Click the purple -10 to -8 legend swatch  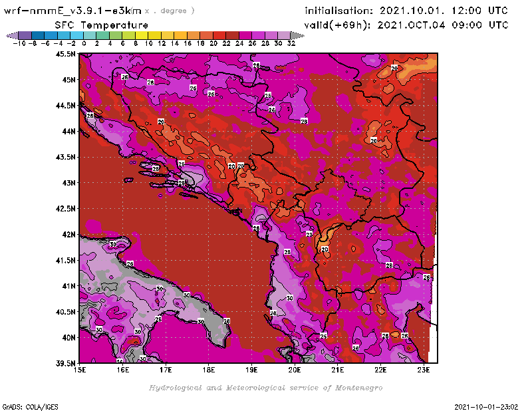coord(25,35)
